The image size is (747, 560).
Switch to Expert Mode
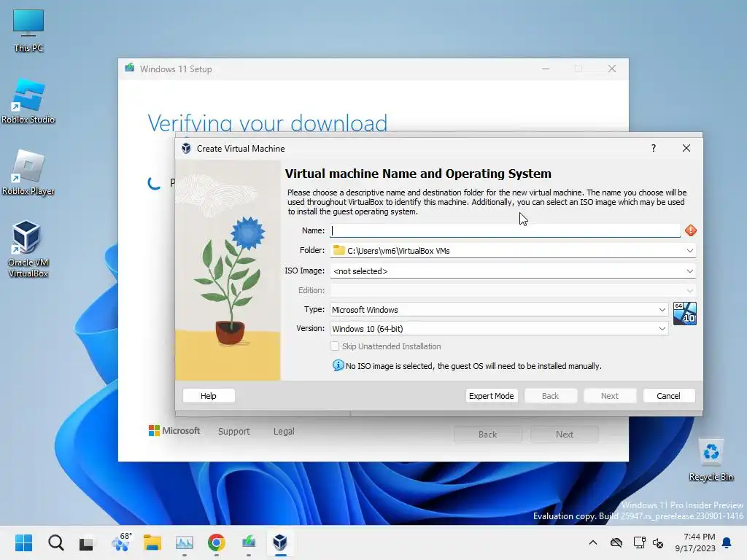pos(491,396)
